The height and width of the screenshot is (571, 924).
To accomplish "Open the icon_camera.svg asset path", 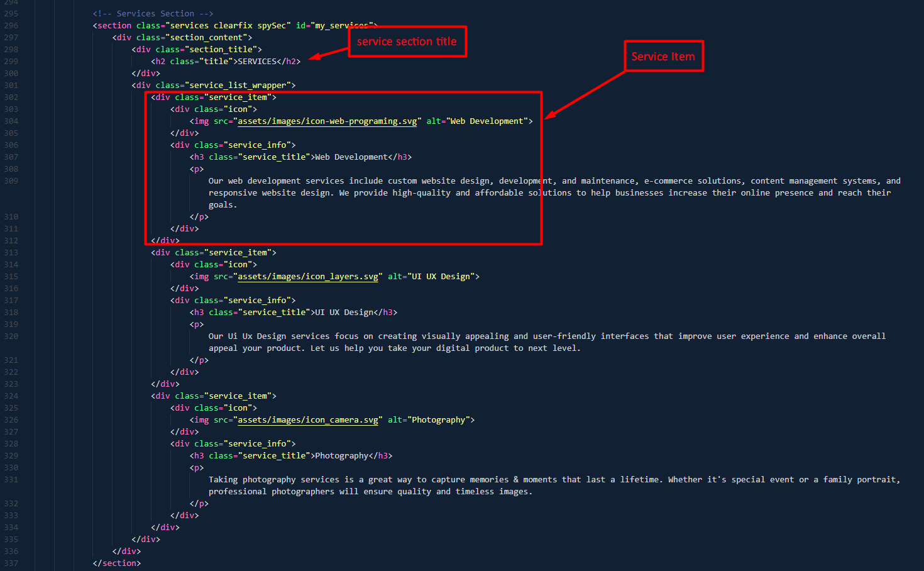I will (308, 419).
